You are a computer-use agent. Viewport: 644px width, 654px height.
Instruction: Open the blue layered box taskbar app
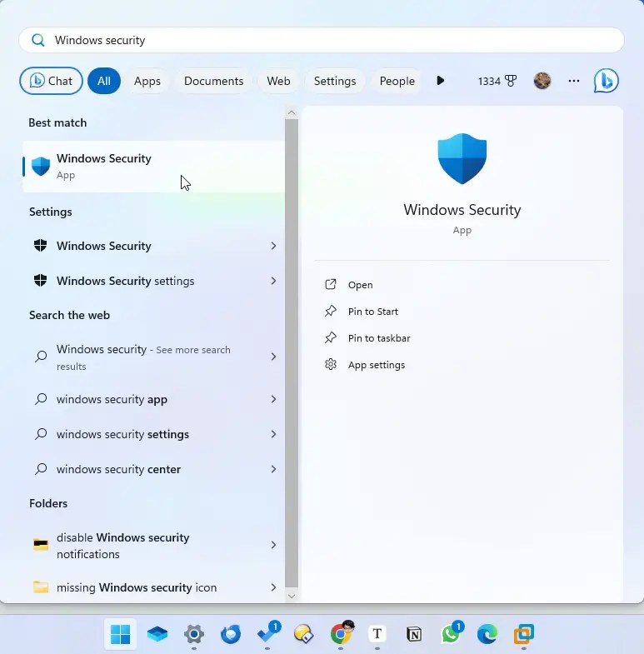(157, 634)
